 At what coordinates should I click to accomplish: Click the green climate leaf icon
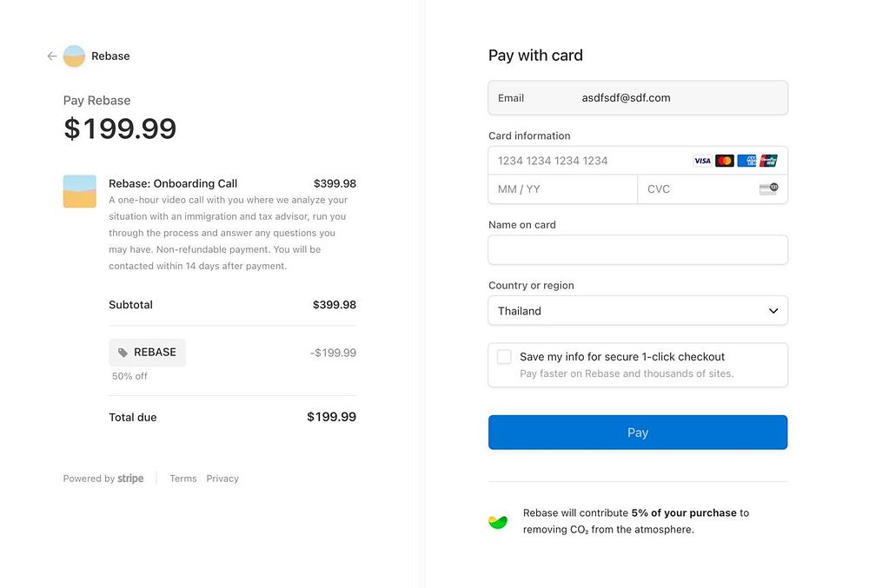click(x=498, y=522)
